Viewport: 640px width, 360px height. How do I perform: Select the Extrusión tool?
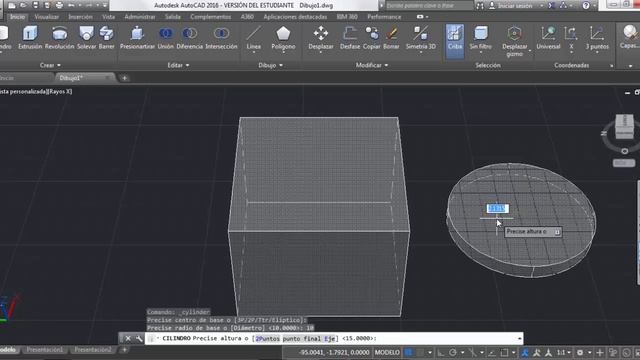tap(30, 38)
